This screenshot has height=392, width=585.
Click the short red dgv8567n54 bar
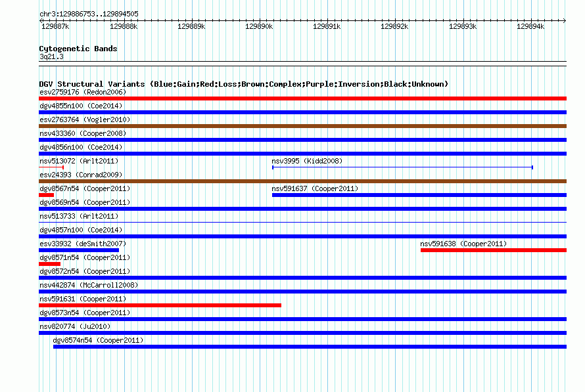click(x=46, y=195)
